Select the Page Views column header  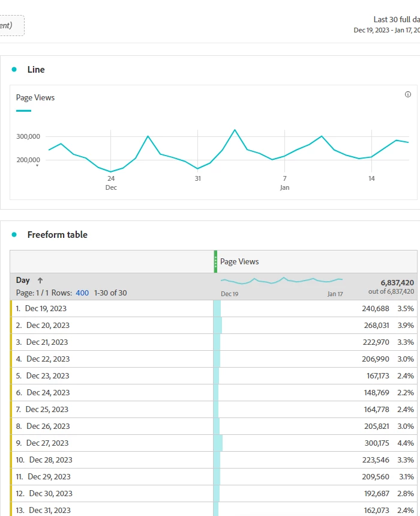239,262
